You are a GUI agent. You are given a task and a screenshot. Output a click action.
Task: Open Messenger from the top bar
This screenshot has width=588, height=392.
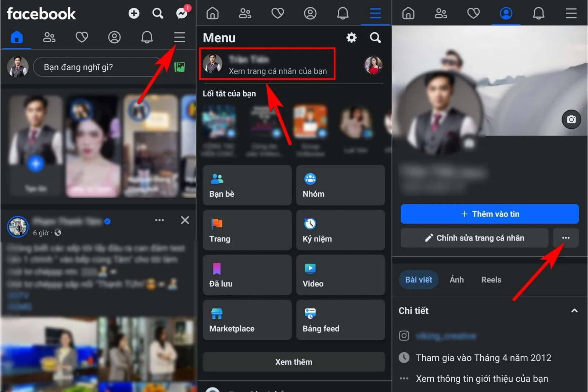click(182, 13)
